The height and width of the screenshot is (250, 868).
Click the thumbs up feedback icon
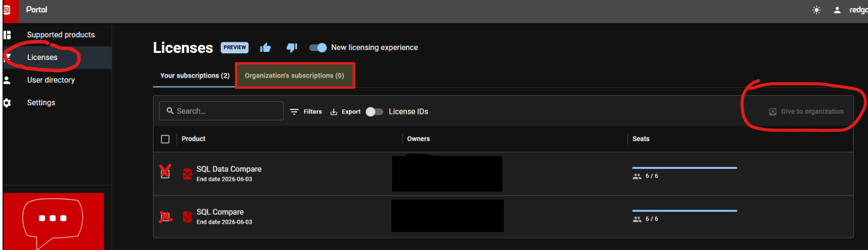point(265,48)
